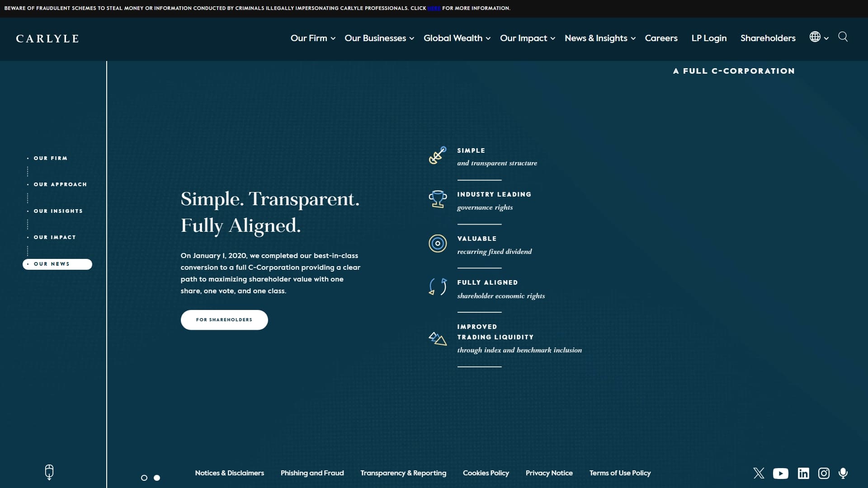This screenshot has height=488, width=868.
Task: Go to the Careers page
Action: (661, 38)
